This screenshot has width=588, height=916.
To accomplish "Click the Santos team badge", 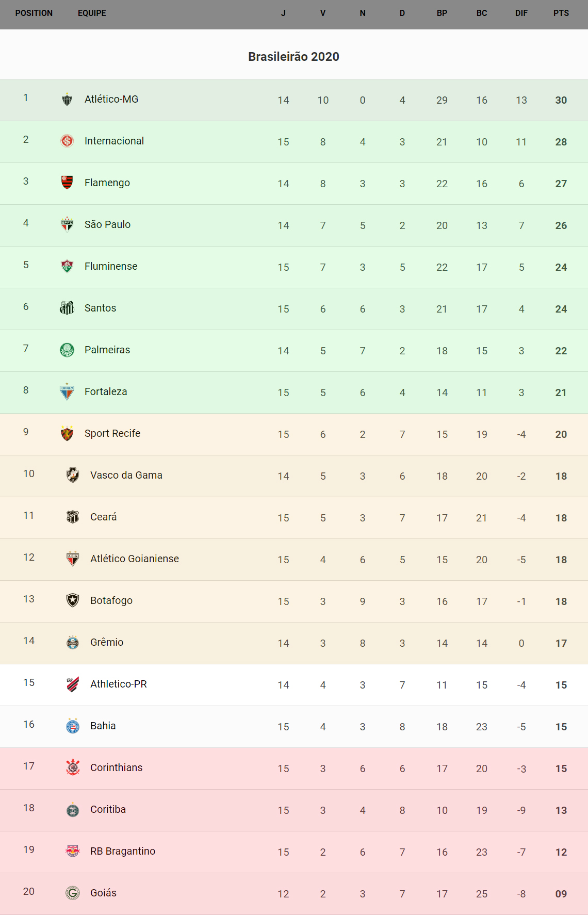I will pyautogui.click(x=67, y=308).
